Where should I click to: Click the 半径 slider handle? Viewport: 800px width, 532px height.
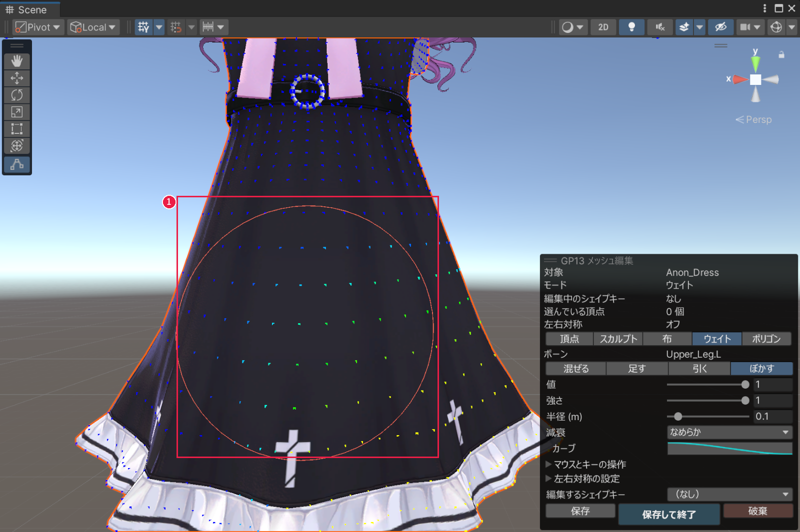[678, 416]
